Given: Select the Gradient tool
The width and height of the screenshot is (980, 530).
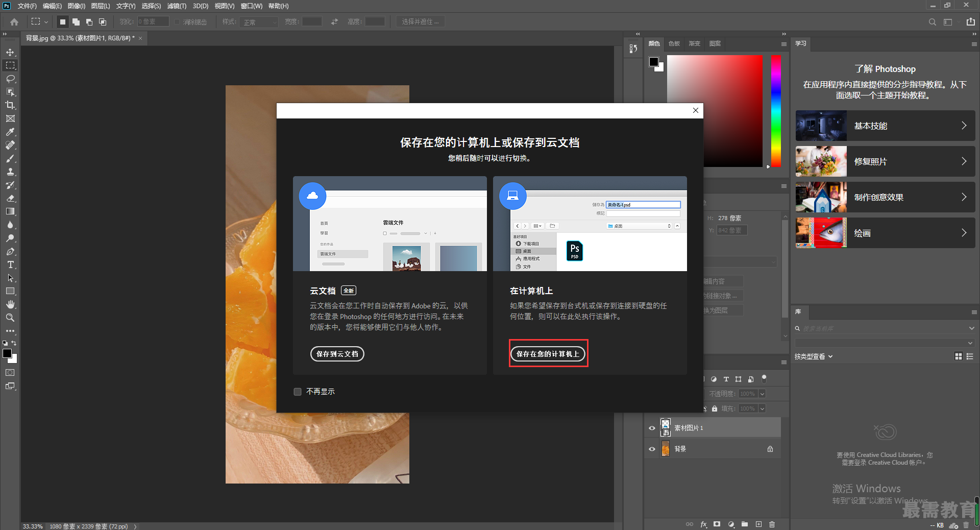Looking at the screenshot, I should (x=10, y=211).
